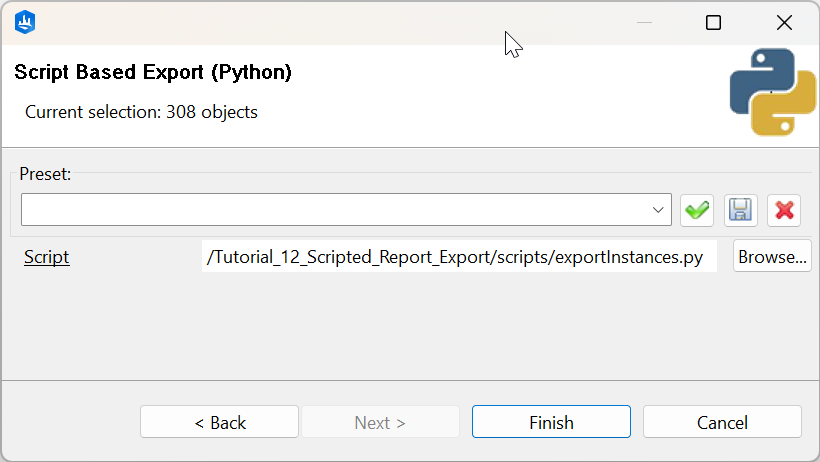The width and height of the screenshot is (820, 462).
Task: Click the green checkmark apply preset icon
Action: 697,210
